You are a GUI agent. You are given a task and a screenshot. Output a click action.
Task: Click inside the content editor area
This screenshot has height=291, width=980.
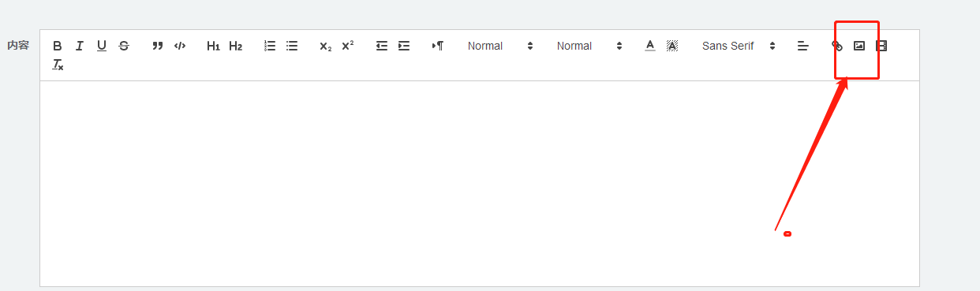point(479,183)
